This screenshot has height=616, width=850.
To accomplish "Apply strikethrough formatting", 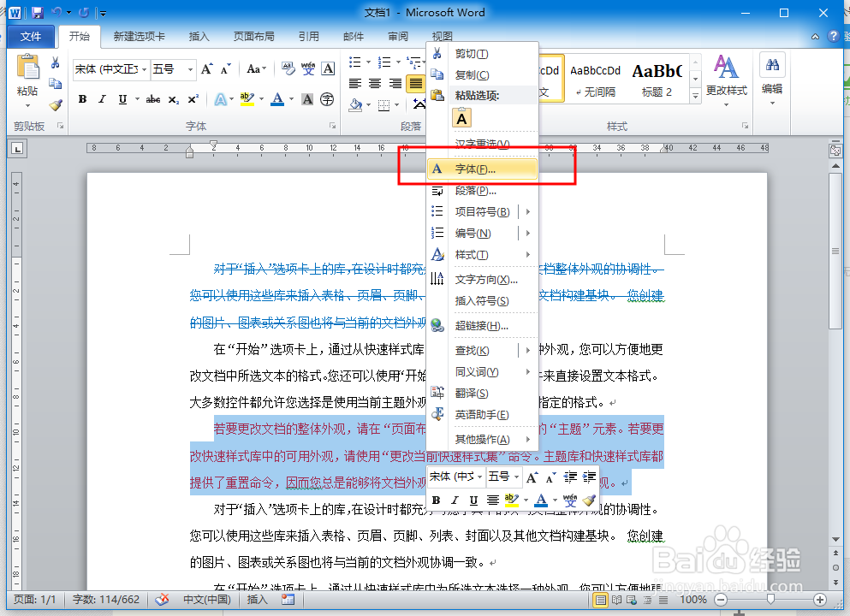I will [x=153, y=98].
